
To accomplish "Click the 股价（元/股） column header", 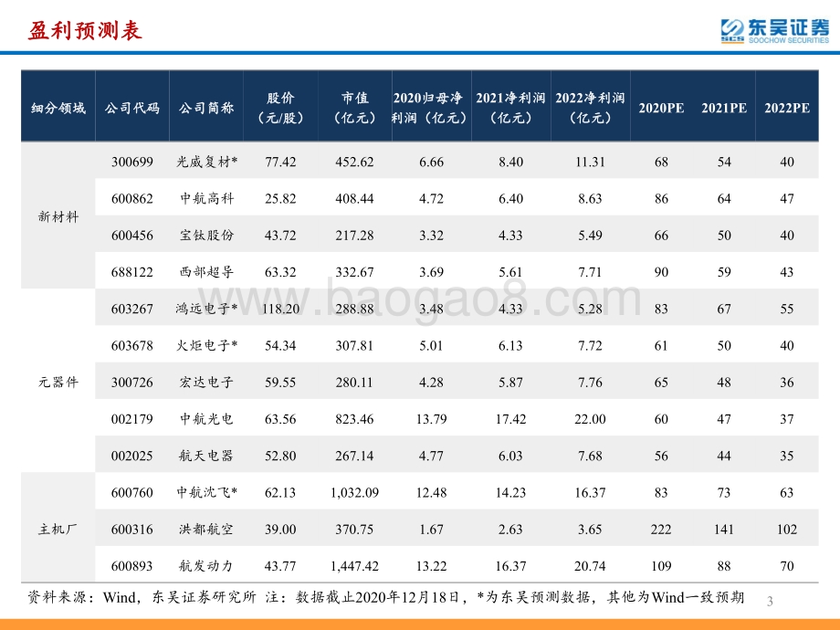I will click(x=280, y=108).
